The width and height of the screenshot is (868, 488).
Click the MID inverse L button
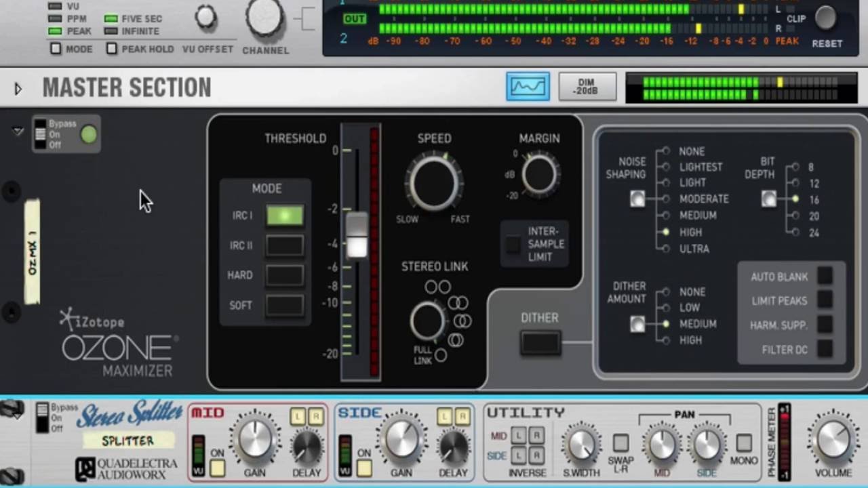click(x=519, y=435)
